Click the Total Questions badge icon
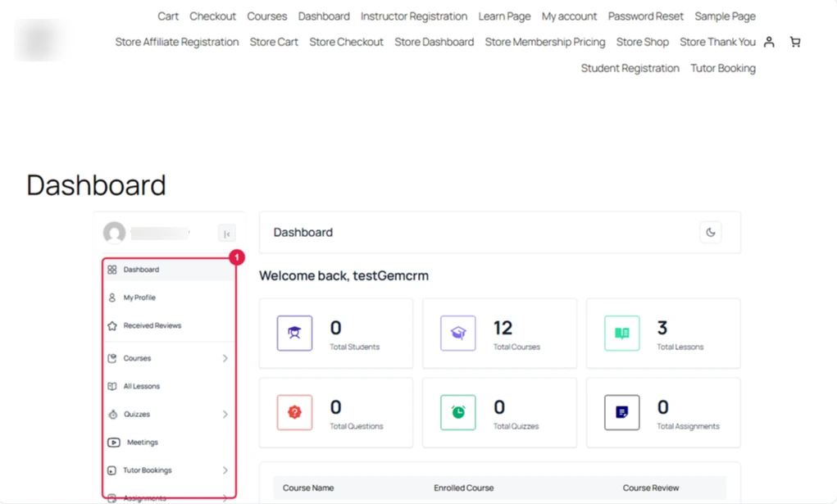 click(294, 412)
